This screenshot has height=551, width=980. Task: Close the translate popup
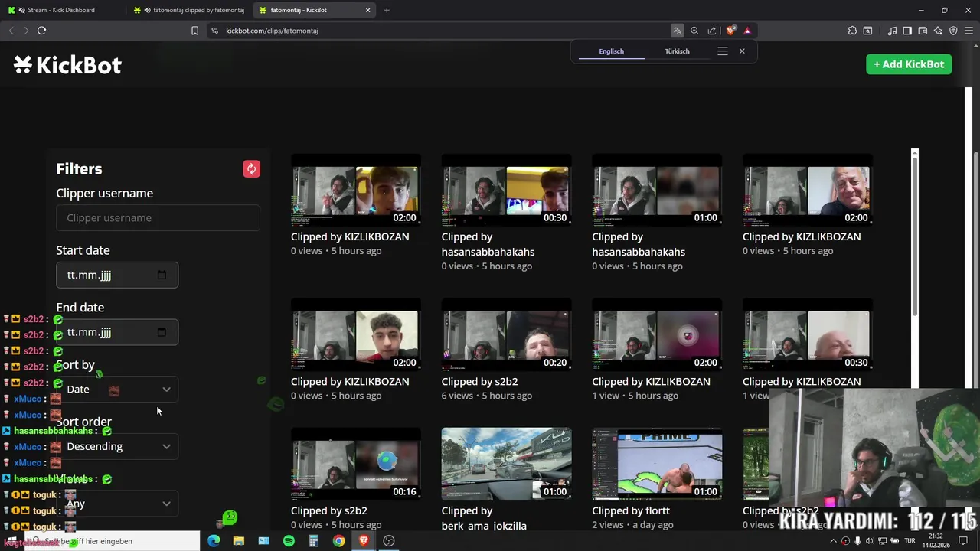[742, 51]
